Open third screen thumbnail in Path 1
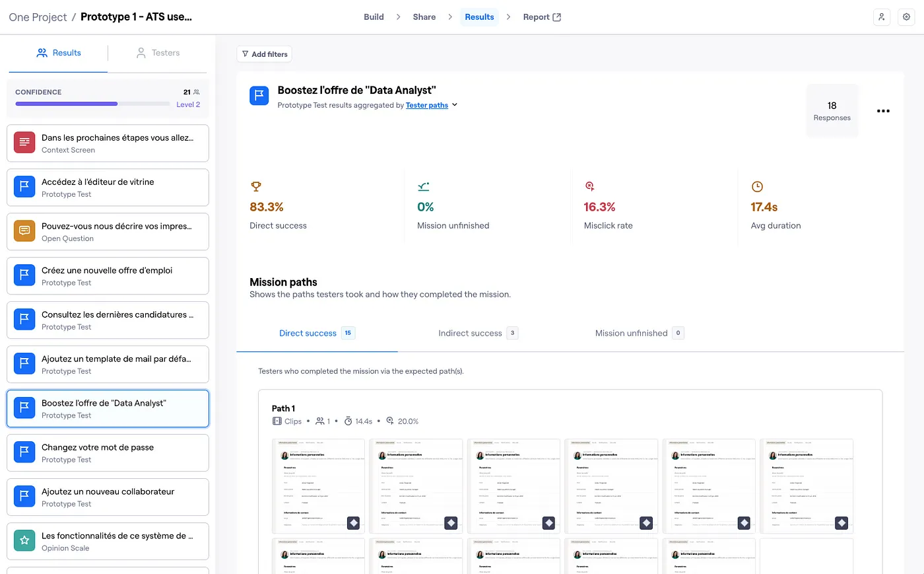Screen dimensions: 924x574 (x=513, y=486)
